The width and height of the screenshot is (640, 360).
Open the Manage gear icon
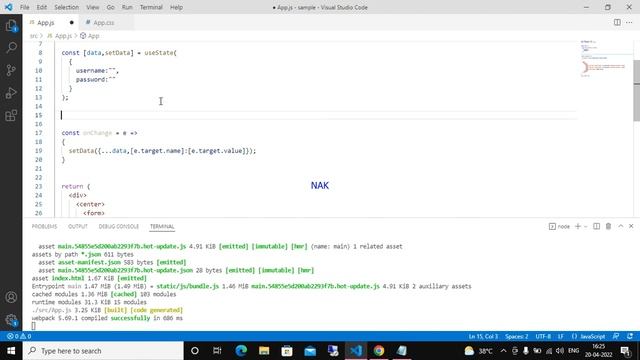pos(11,320)
